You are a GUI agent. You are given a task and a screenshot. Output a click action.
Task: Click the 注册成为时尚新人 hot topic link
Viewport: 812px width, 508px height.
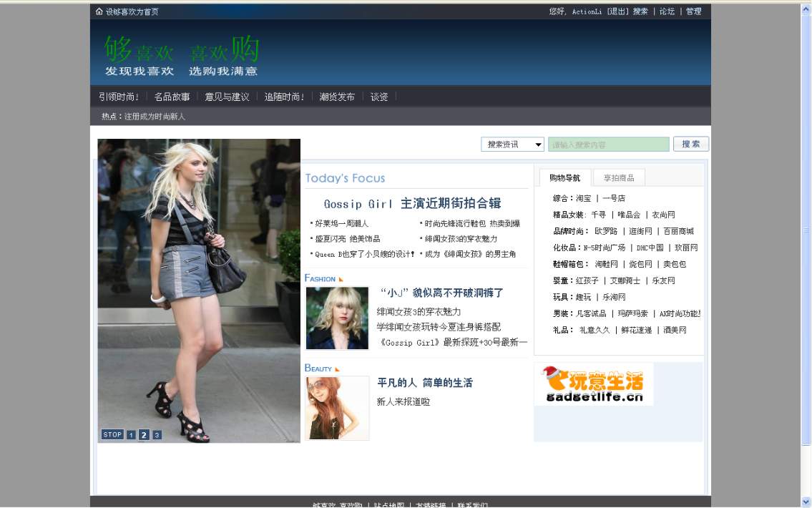pos(155,117)
